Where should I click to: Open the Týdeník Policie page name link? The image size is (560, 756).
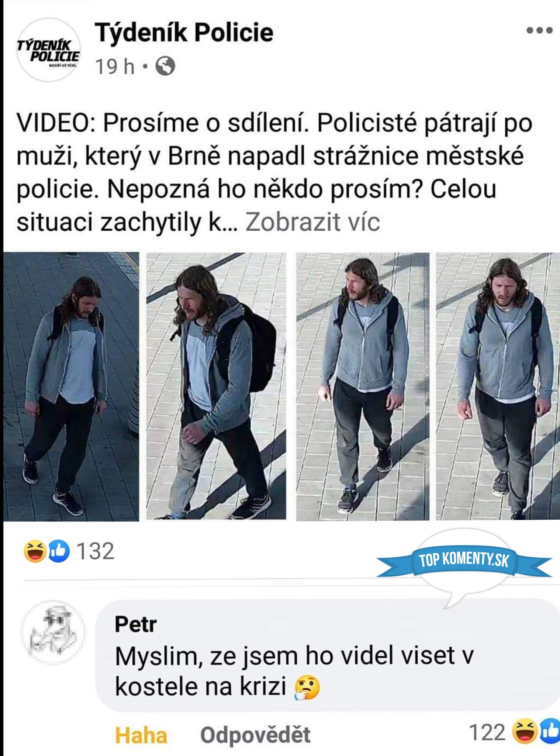click(184, 32)
